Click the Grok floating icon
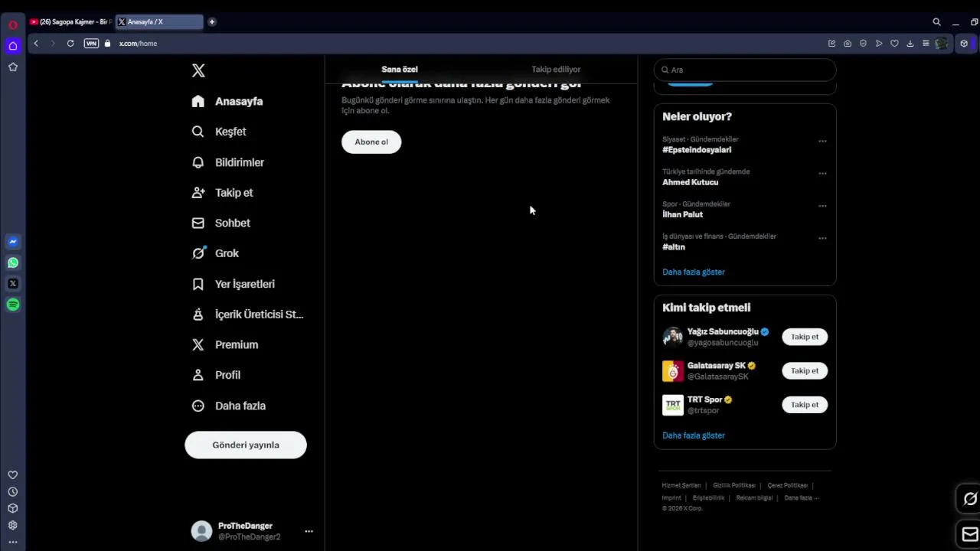Viewport: 980px width, 551px height. (970, 499)
